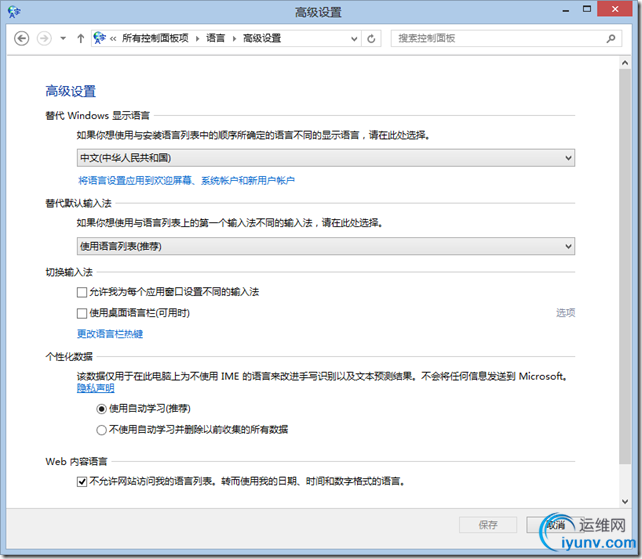Uncheck 不允许网站访问我的语言列表 checkbox
This screenshot has width=642, height=559.
click(x=83, y=481)
